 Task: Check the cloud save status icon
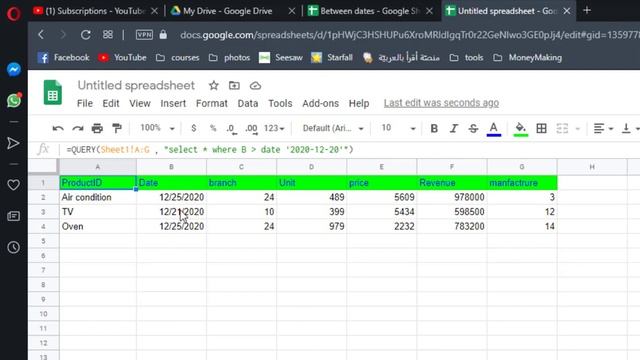pos(255,86)
